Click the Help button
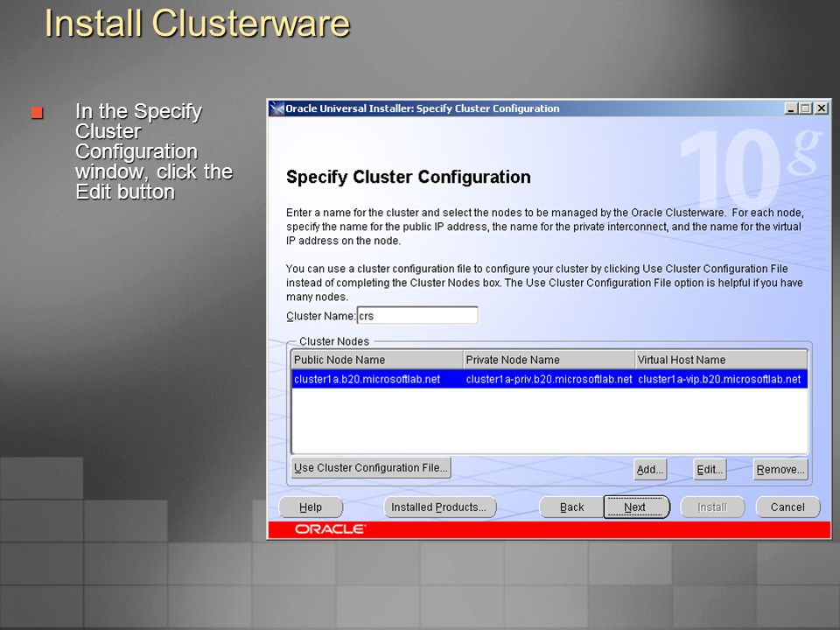Viewport: 840px width, 630px height. (x=311, y=507)
